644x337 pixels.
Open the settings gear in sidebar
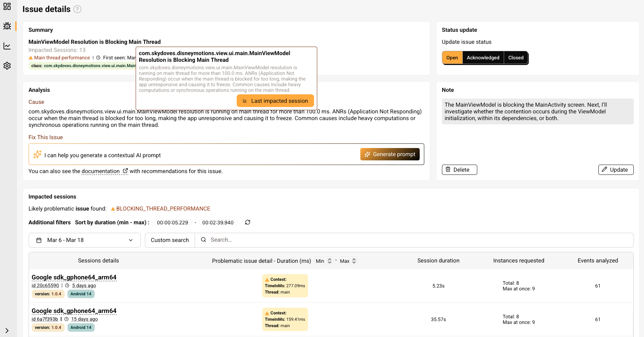coord(7,66)
